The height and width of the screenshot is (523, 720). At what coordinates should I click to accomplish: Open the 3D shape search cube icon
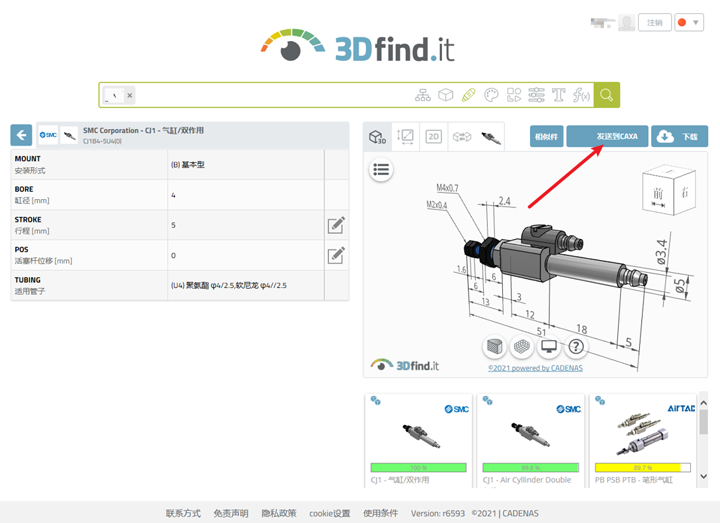click(x=445, y=95)
